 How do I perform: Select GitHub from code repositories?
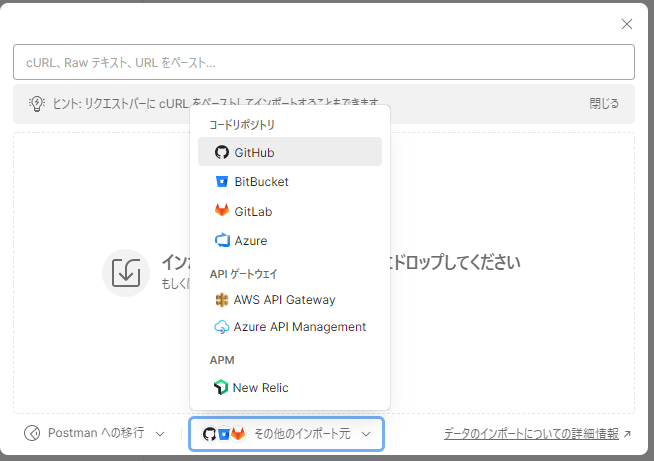(290, 152)
